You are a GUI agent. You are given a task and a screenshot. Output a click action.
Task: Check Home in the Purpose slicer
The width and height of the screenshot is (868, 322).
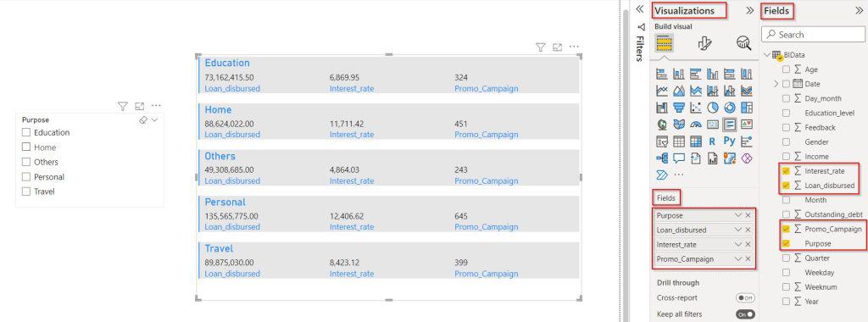[26, 147]
